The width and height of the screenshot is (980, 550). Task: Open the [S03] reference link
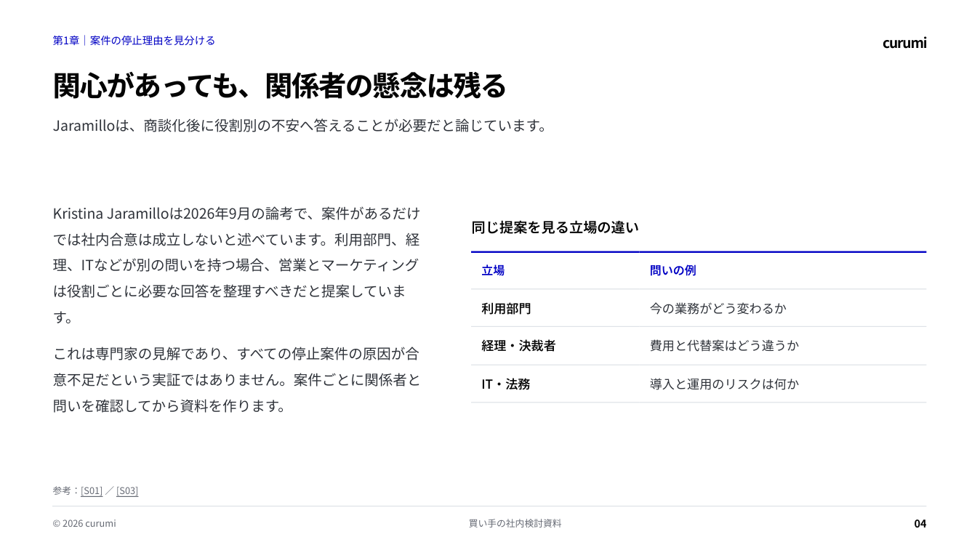[127, 490]
